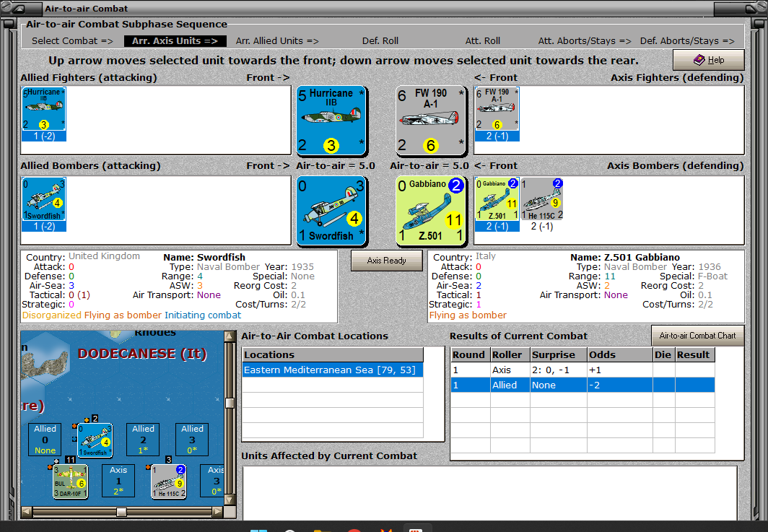768x532 pixels.
Task: Click the Units Affected by Current Combat box
Action: coord(490,493)
